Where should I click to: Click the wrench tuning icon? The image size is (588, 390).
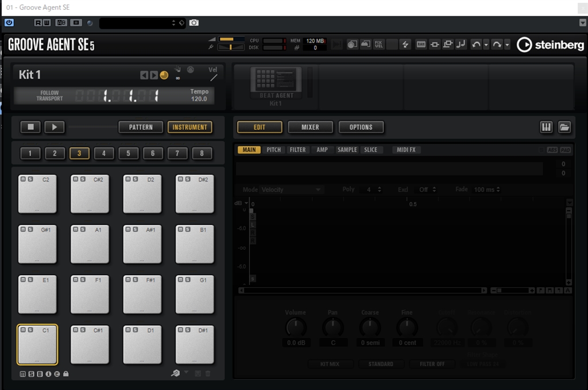tap(211, 47)
